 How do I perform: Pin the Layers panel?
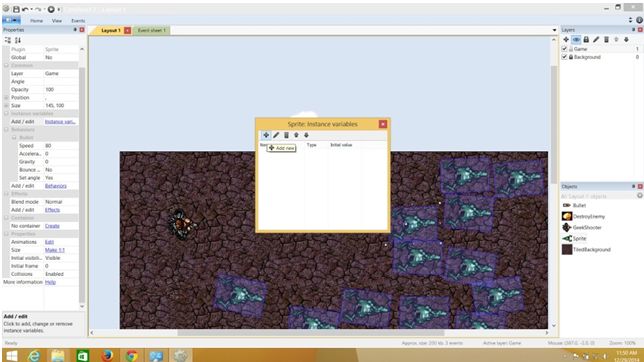(x=633, y=30)
